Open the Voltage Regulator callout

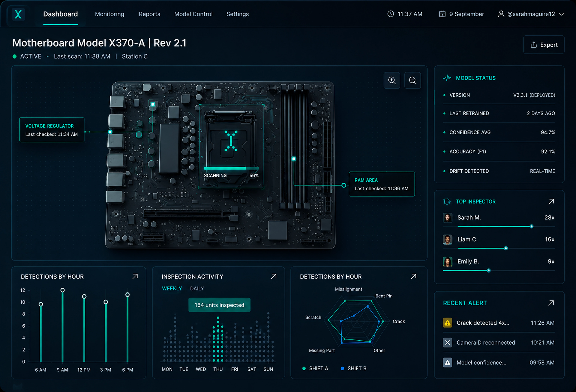coord(52,130)
